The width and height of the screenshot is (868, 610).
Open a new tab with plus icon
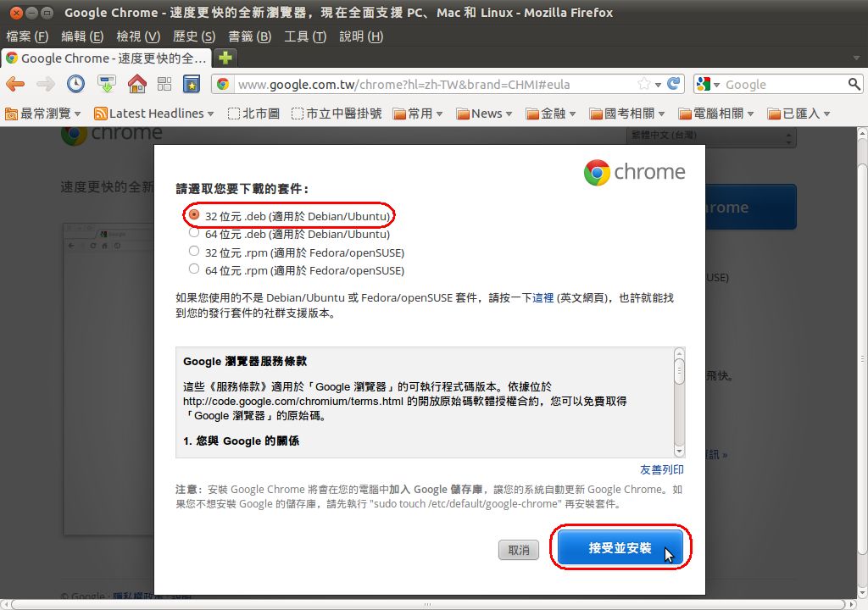click(x=225, y=58)
